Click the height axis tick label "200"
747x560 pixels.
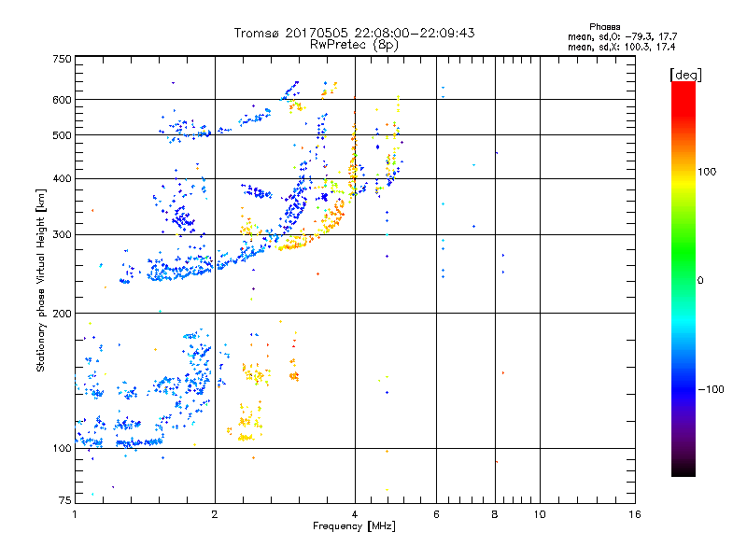62,314
